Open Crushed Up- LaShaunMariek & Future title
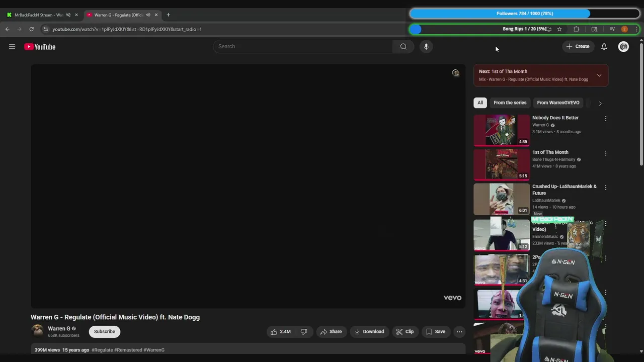The height and width of the screenshot is (362, 644). pos(565,190)
